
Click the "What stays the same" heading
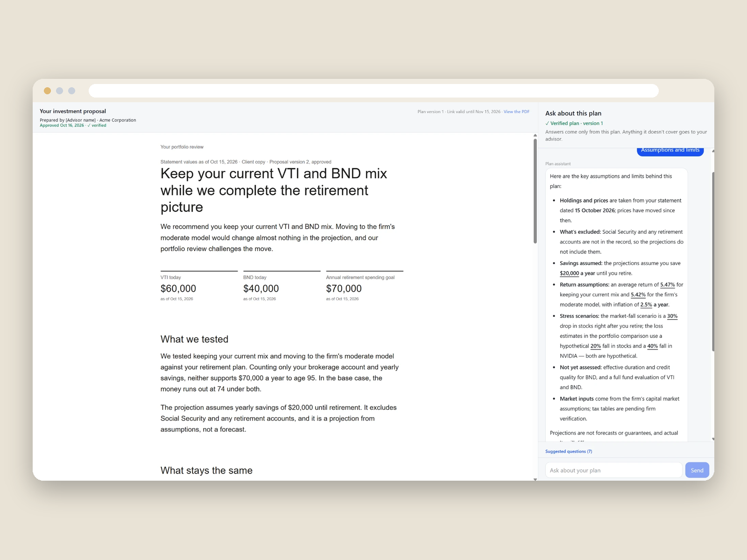[x=206, y=470]
